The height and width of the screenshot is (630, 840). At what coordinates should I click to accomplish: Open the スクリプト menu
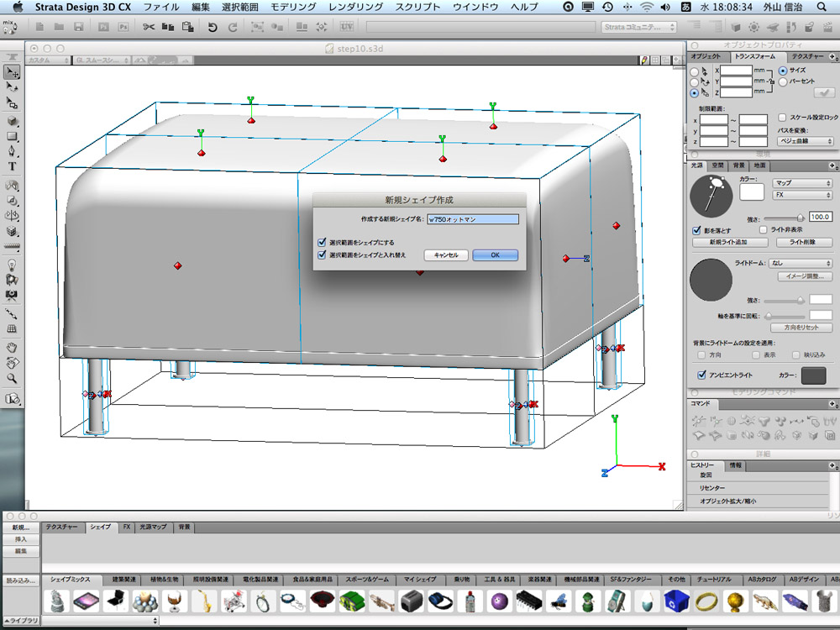417,7
